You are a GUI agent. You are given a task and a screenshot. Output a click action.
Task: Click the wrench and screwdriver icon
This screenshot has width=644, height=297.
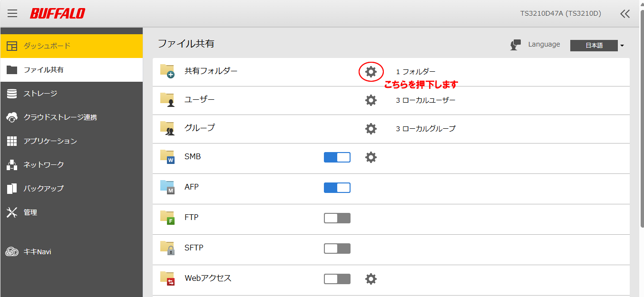pyautogui.click(x=12, y=212)
